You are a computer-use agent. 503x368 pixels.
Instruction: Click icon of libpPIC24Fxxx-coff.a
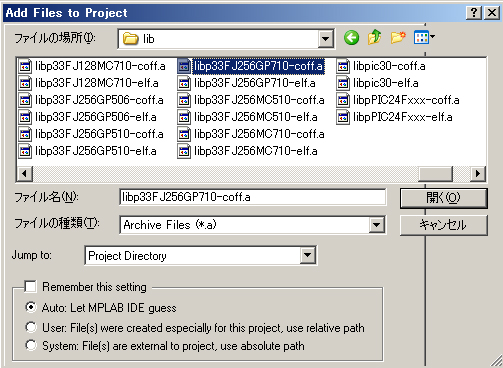coord(343,100)
